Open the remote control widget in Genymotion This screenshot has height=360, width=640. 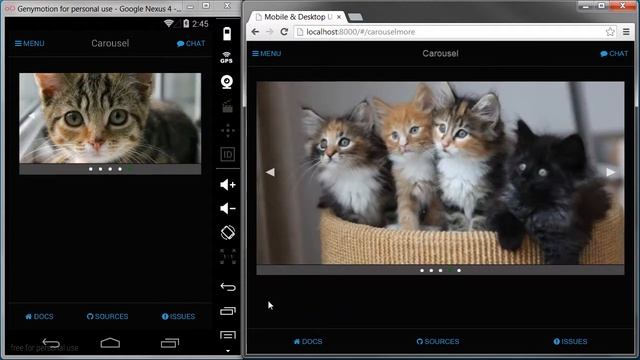point(228,131)
